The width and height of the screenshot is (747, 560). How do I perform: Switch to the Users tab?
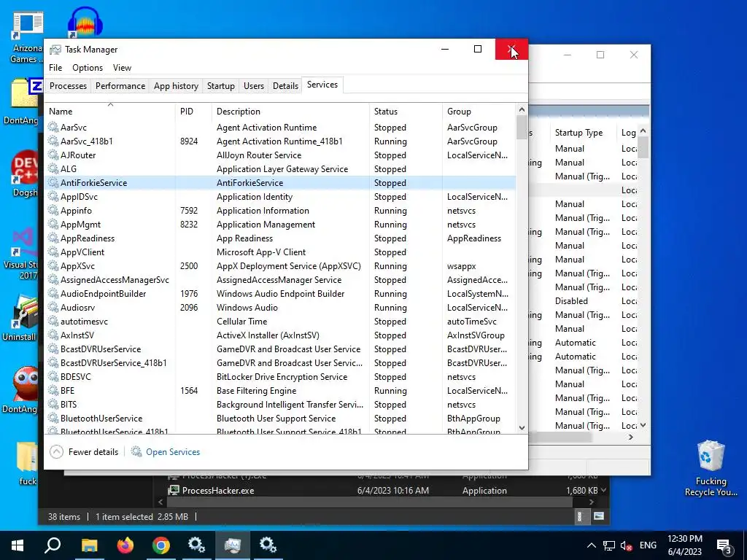[x=253, y=86]
